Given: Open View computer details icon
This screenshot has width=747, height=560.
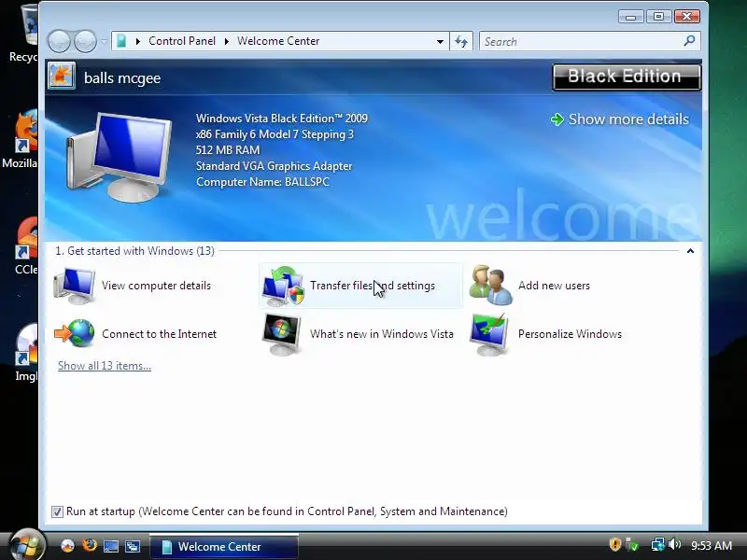Looking at the screenshot, I should (x=74, y=286).
